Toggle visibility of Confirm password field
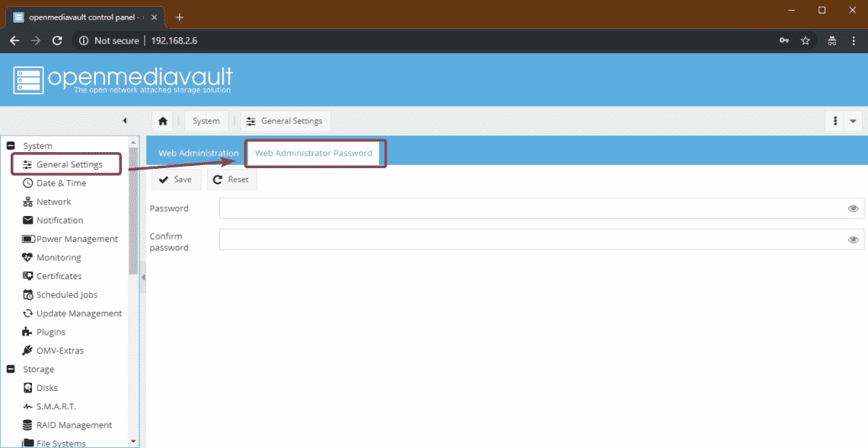The width and height of the screenshot is (868, 448). pos(853,240)
